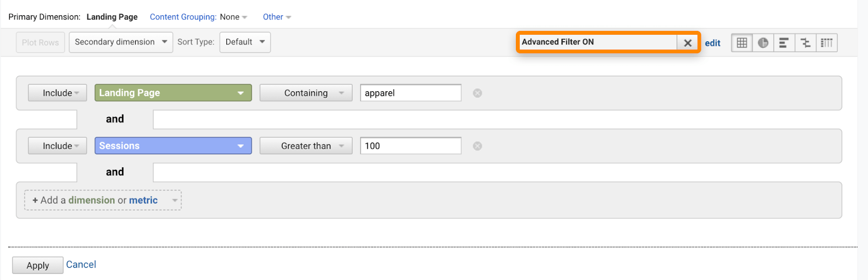Expand the Sessions metric selector

pyautogui.click(x=173, y=146)
